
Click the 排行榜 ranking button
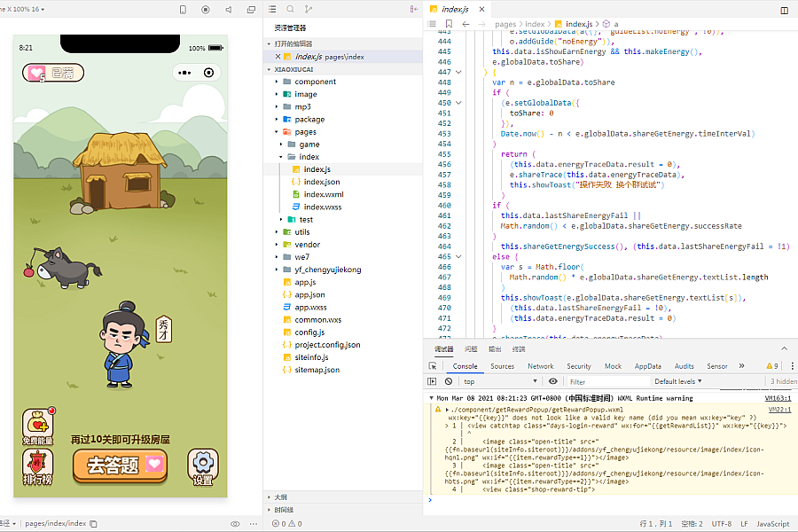pos(37,466)
